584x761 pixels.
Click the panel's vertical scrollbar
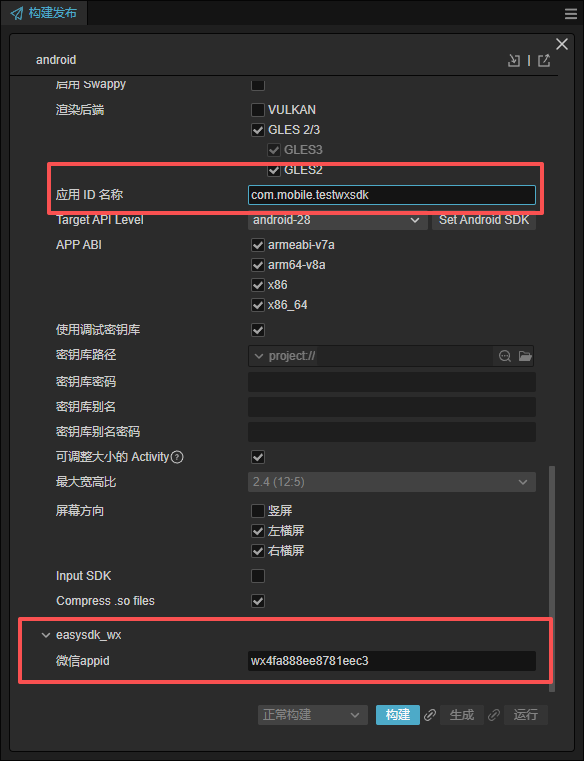[552, 579]
